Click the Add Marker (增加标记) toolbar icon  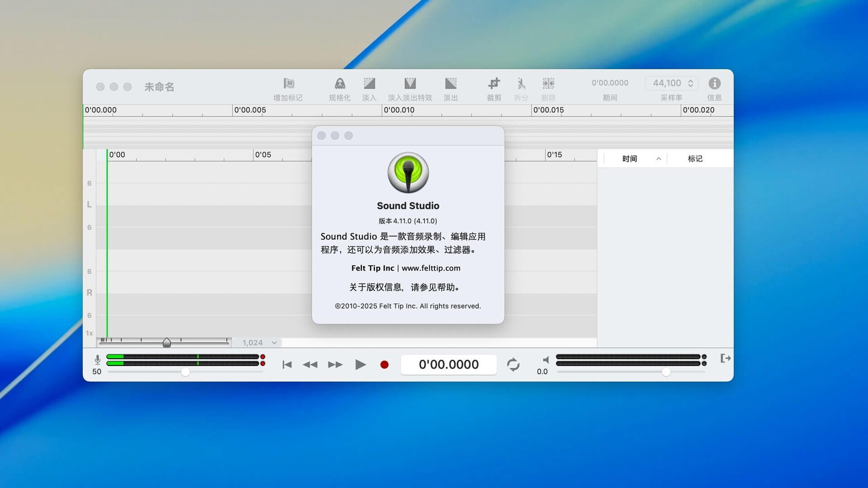tap(288, 84)
